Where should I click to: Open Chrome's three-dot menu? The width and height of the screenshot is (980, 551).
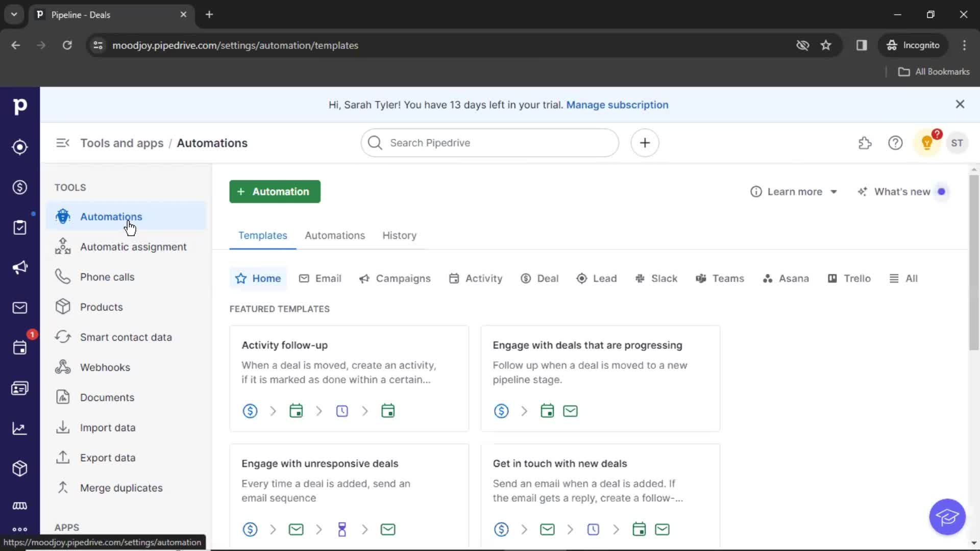[x=964, y=45]
